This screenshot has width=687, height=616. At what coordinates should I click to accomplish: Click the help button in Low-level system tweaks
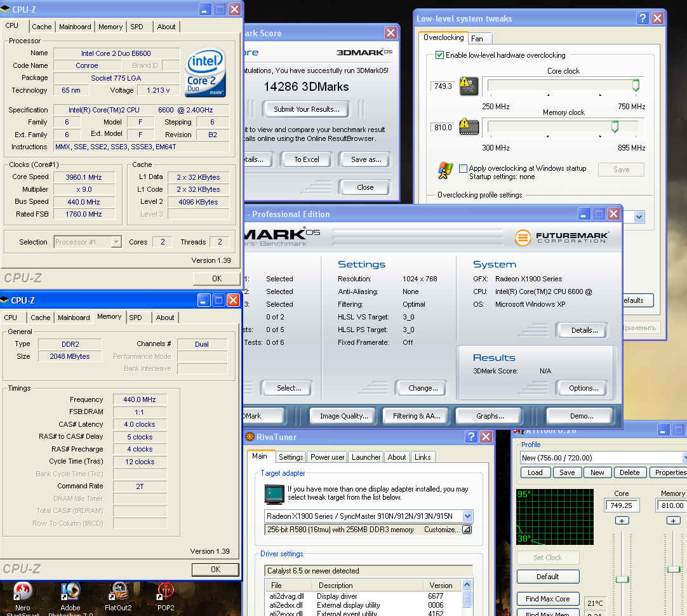[643, 18]
